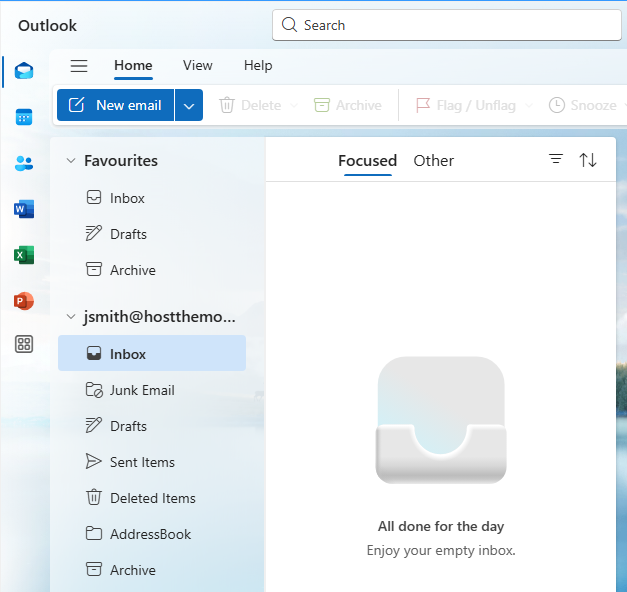Open the Help tab
The width and height of the screenshot is (627, 592).
[258, 65]
